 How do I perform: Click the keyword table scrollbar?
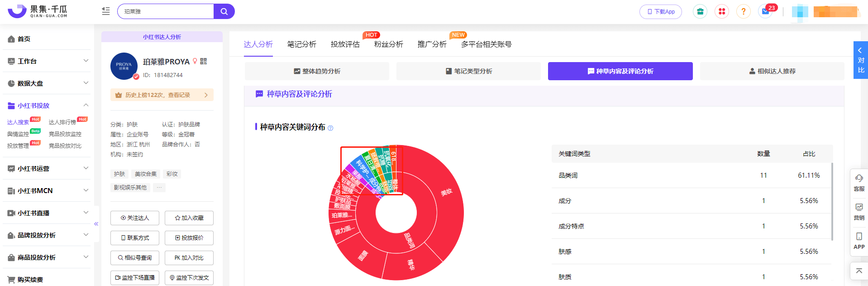(832, 201)
